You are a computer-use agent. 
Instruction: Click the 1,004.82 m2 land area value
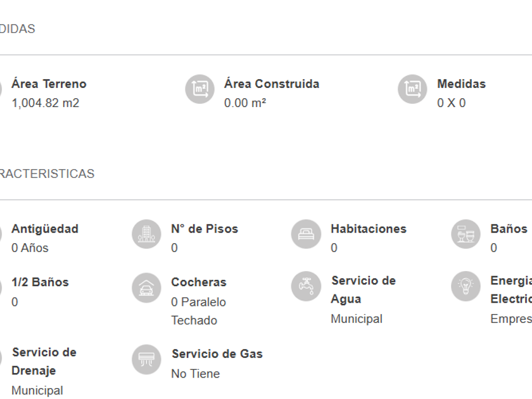click(x=45, y=103)
